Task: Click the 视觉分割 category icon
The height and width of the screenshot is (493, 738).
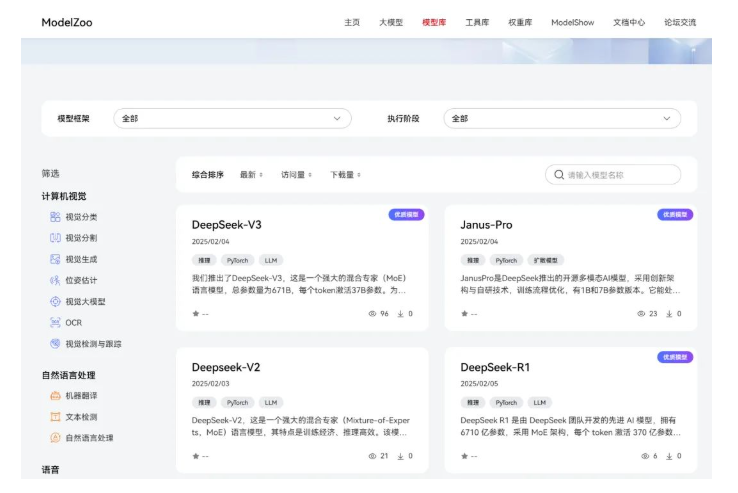Action: point(55,238)
